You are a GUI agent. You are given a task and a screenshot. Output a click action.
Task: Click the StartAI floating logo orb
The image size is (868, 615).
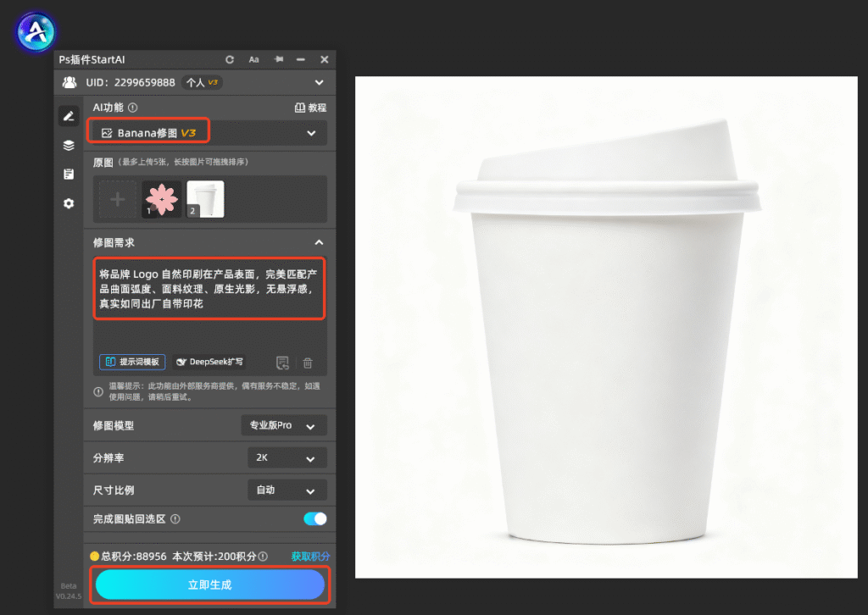click(36, 32)
